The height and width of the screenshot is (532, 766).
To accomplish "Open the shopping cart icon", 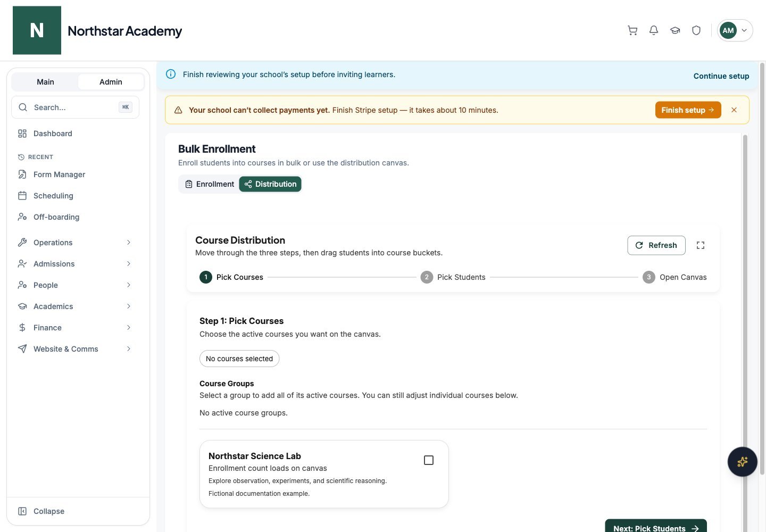I will click(x=632, y=30).
